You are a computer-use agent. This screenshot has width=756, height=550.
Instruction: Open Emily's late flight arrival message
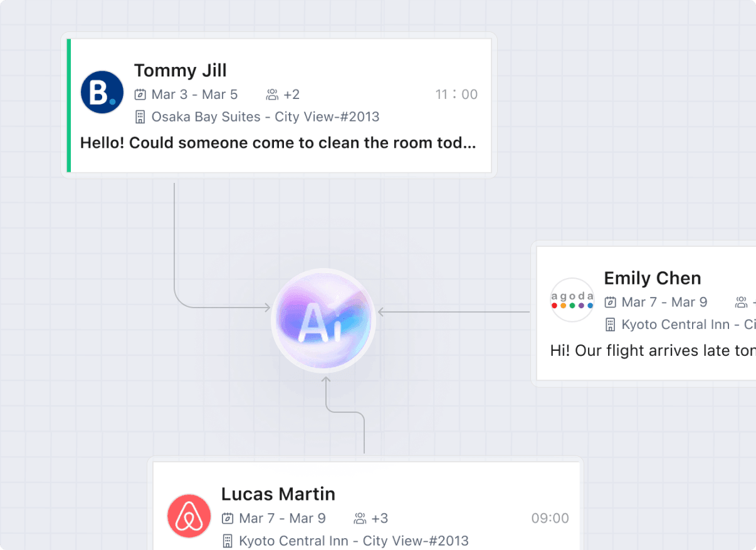pos(652,351)
